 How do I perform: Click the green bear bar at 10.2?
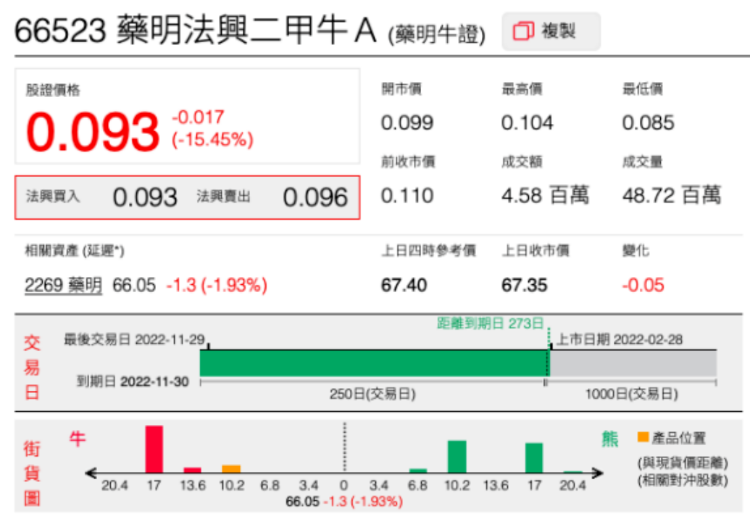pyautogui.click(x=457, y=456)
